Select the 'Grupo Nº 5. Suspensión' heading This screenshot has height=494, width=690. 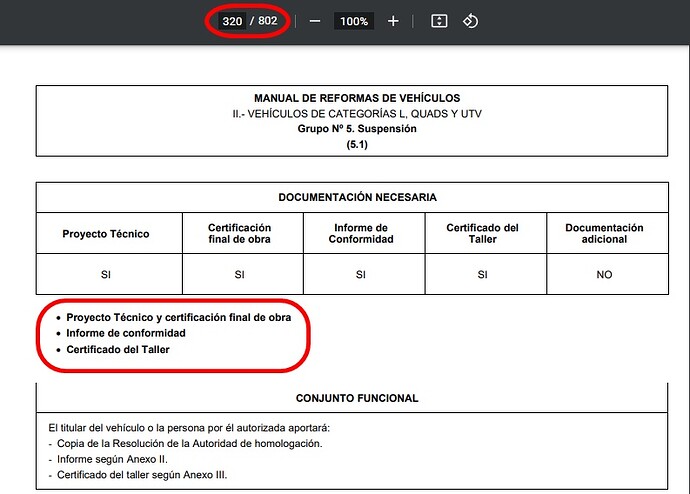[x=357, y=129]
